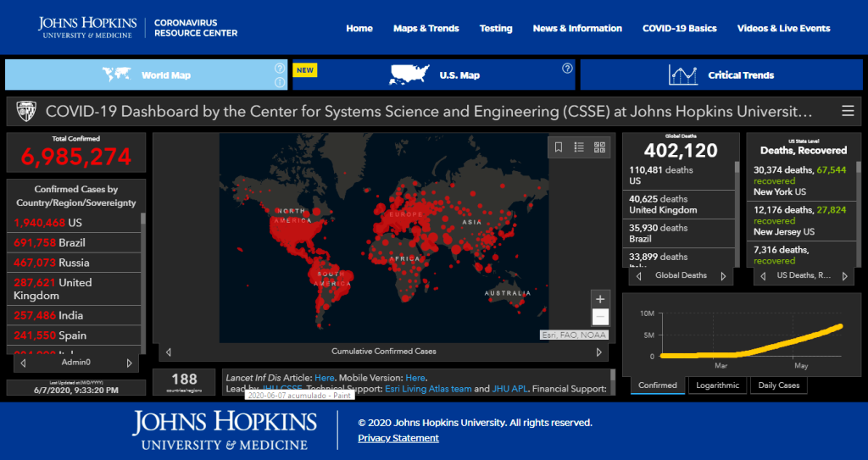Click left arrow next to Global Deaths
868x460 pixels.
[x=639, y=276]
